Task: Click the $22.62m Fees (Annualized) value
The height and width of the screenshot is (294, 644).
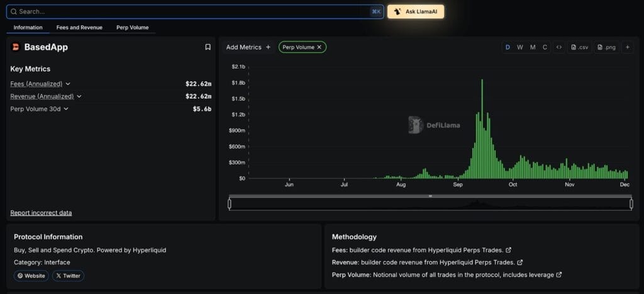Action: [198, 84]
